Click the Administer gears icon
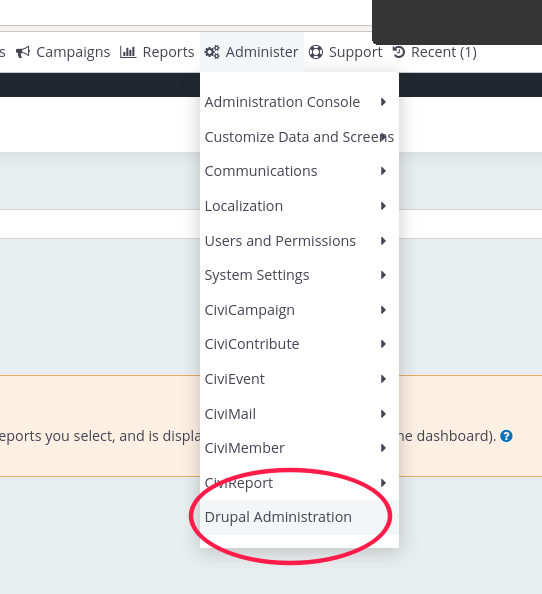The height and width of the screenshot is (594, 542). coord(212,52)
